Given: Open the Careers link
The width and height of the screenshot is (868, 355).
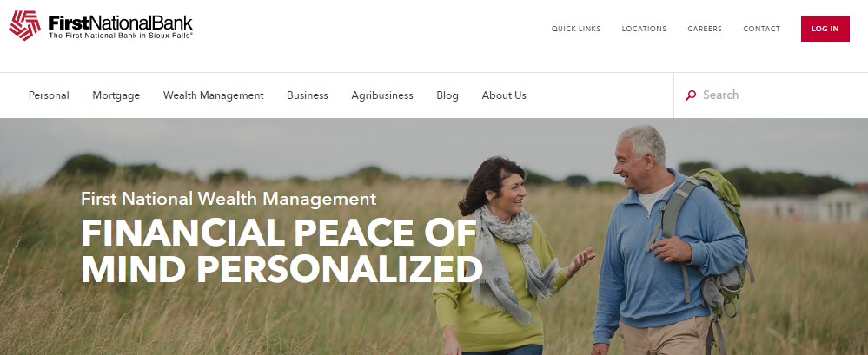Looking at the screenshot, I should coord(705,29).
